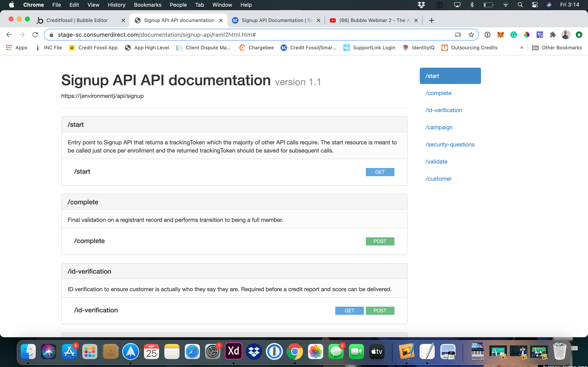Reload the page with the refresh icon
Viewport: 588px width, 367px height.
tap(35, 35)
